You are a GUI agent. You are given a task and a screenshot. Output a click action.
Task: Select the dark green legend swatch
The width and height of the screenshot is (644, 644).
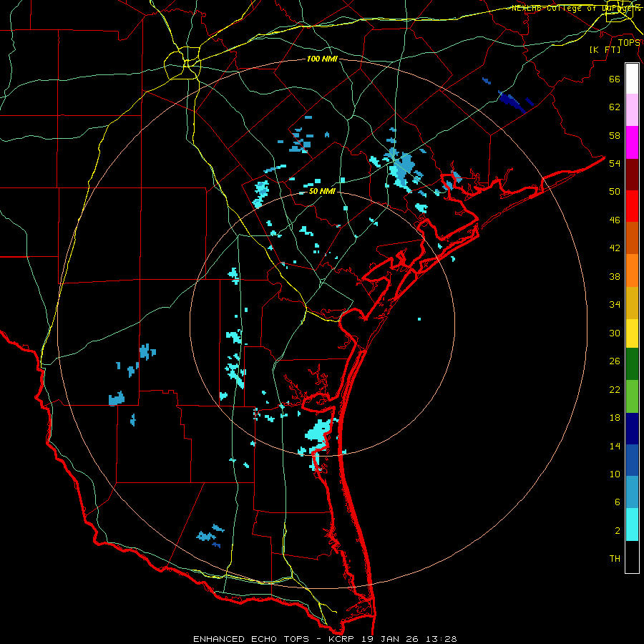pyautogui.click(x=632, y=364)
